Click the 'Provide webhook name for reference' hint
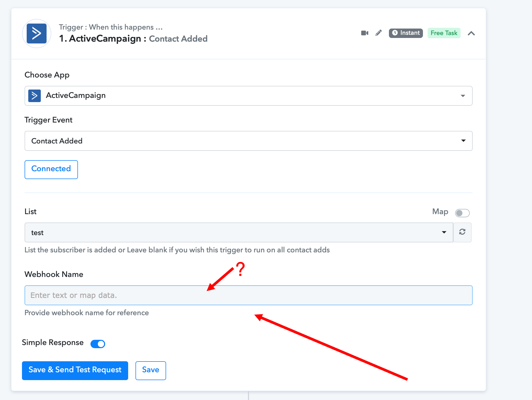Viewport: 532px width, 400px height. pos(87,313)
